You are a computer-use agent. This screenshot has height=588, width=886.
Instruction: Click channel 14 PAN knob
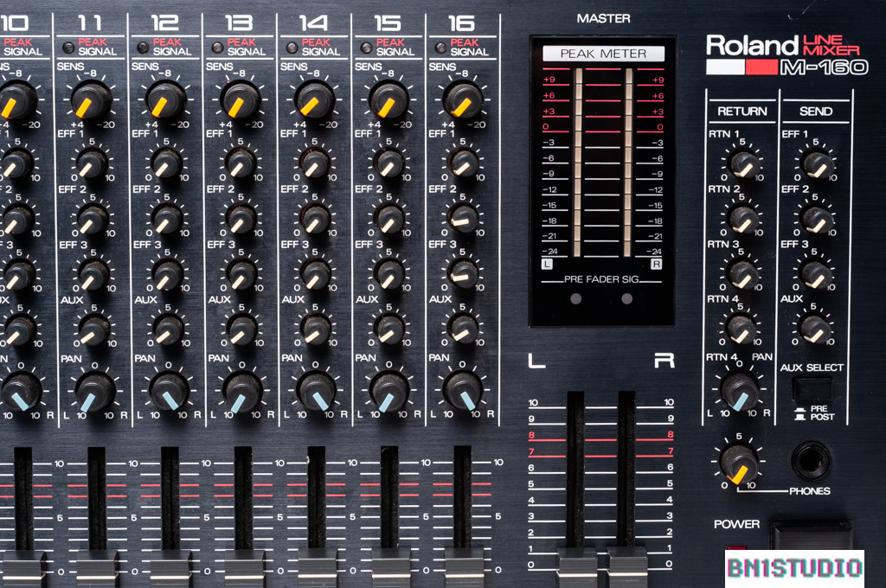(x=317, y=391)
